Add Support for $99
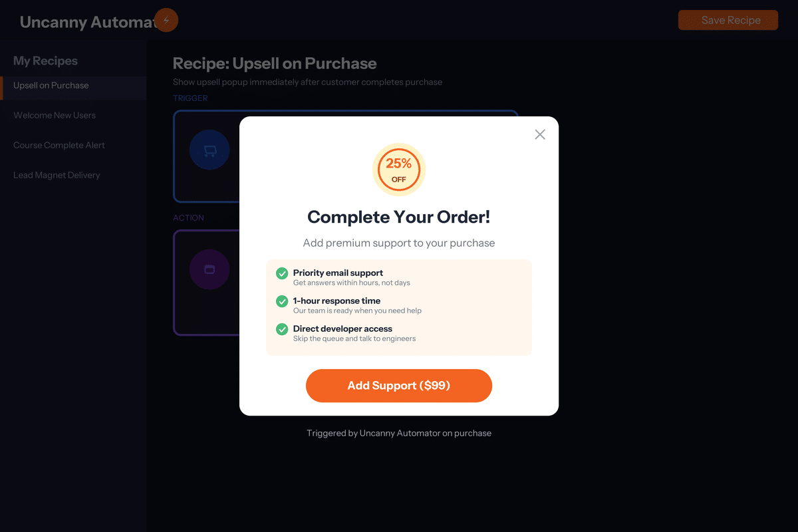This screenshot has width=798, height=532. pyautogui.click(x=399, y=386)
